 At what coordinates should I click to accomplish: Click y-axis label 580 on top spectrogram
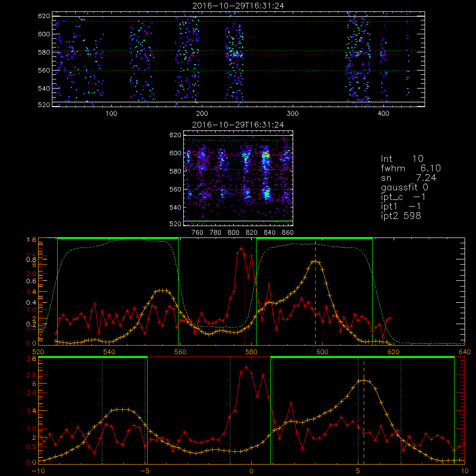pyautogui.click(x=44, y=52)
